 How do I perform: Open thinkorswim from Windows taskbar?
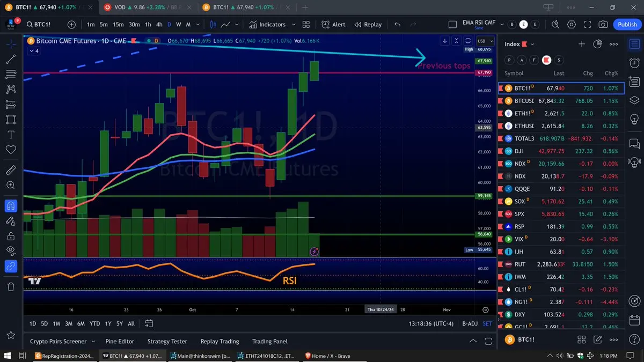coord(200,356)
